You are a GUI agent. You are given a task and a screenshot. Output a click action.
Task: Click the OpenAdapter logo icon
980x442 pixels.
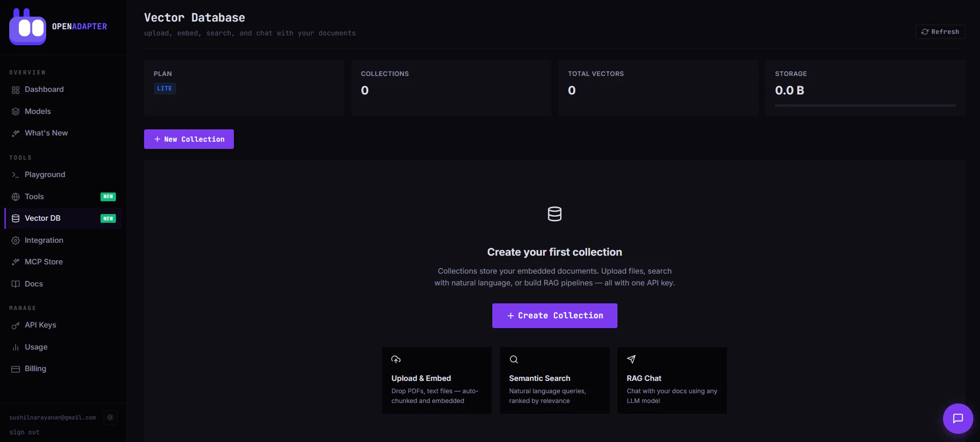pyautogui.click(x=28, y=27)
